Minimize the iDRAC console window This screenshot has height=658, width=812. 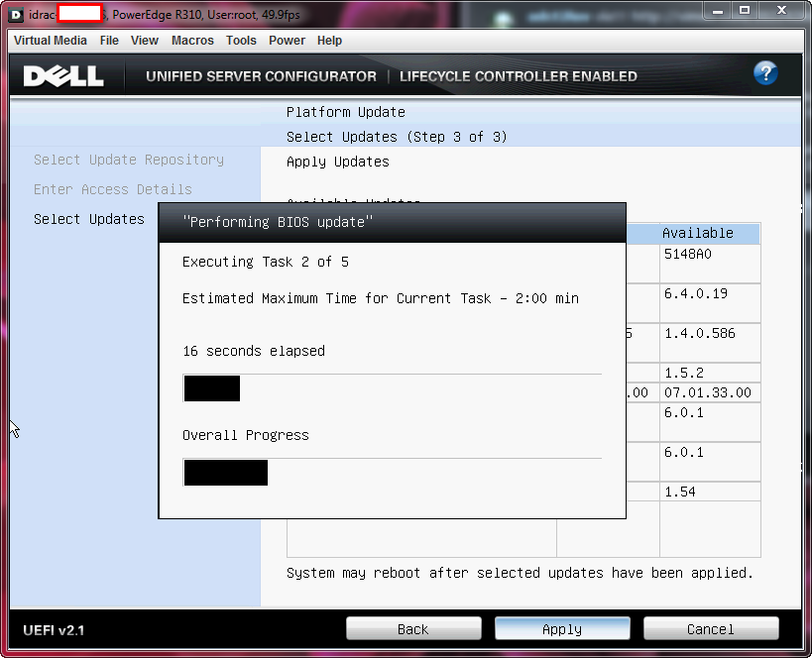tap(718, 10)
